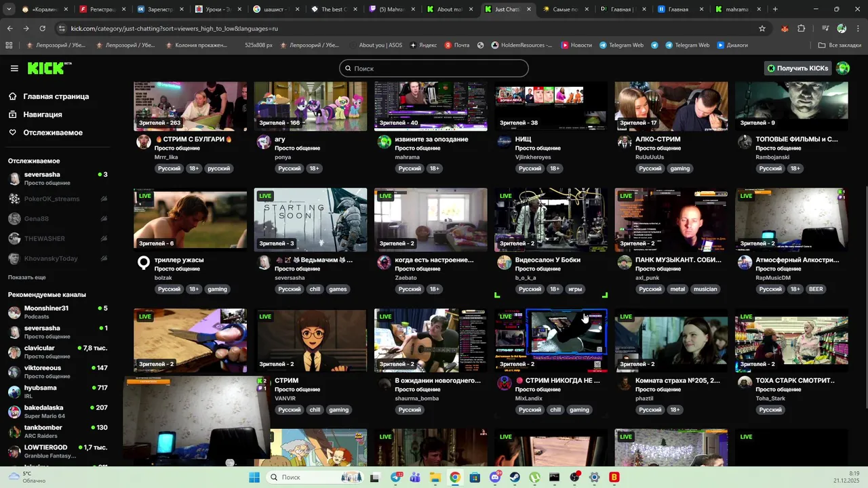
Task: Open uTorrent from the taskbar
Action: point(535,477)
